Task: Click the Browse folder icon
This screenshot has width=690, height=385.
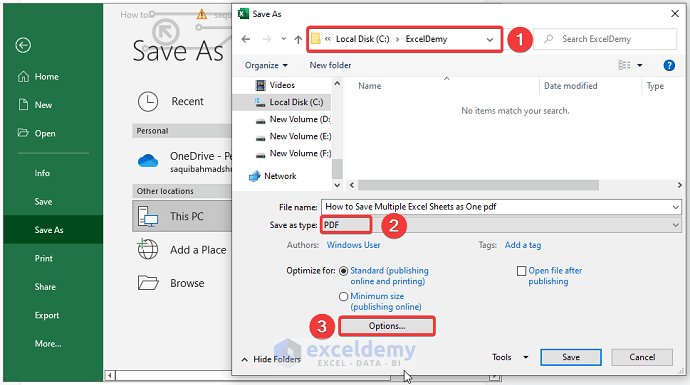Action: click(x=148, y=282)
